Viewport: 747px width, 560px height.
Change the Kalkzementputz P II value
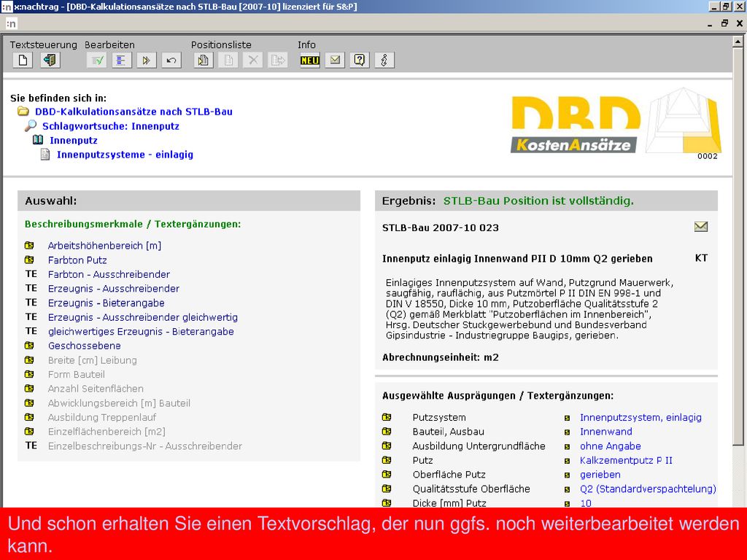click(626, 460)
